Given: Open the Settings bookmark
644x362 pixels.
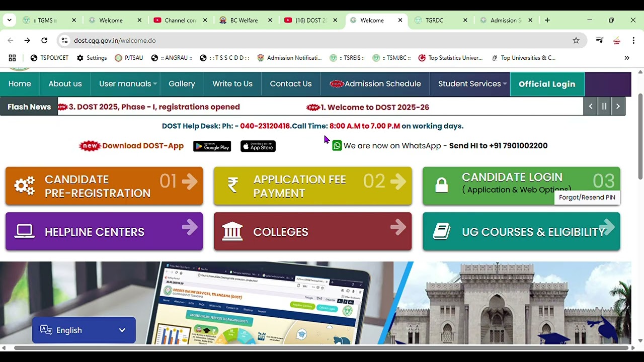Looking at the screenshot, I should pos(92,58).
